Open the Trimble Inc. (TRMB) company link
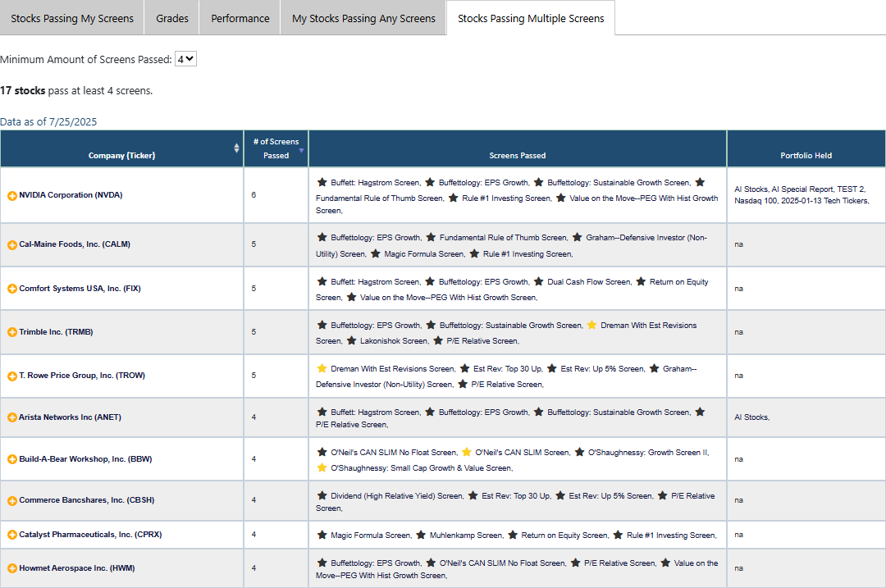This screenshot has height=588, width=886. pyautogui.click(x=56, y=331)
